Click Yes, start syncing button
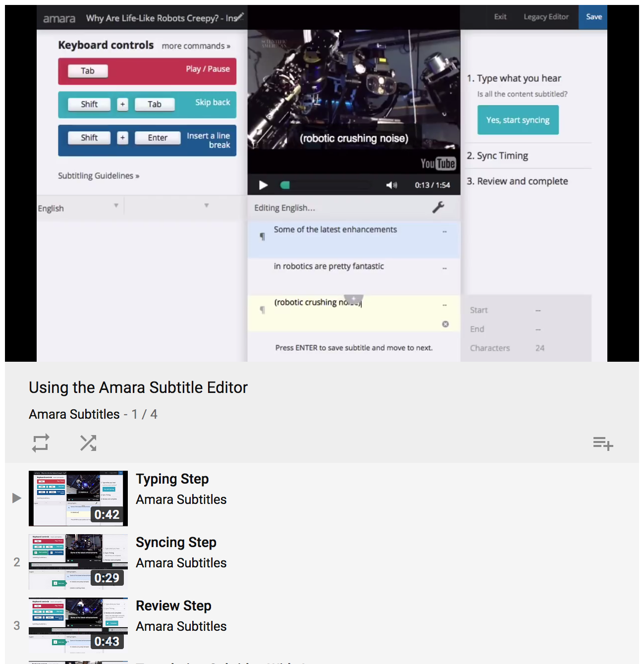The width and height of the screenshot is (644, 664). (518, 120)
